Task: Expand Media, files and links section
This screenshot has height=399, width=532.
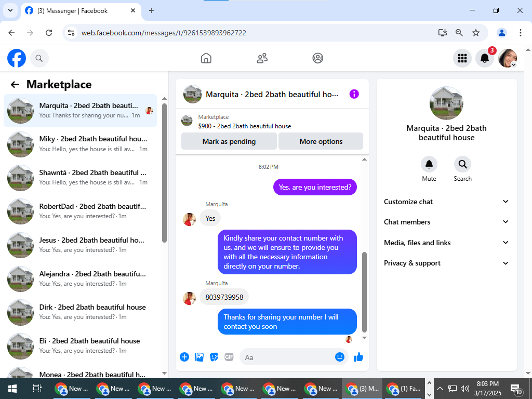Action: (446, 243)
